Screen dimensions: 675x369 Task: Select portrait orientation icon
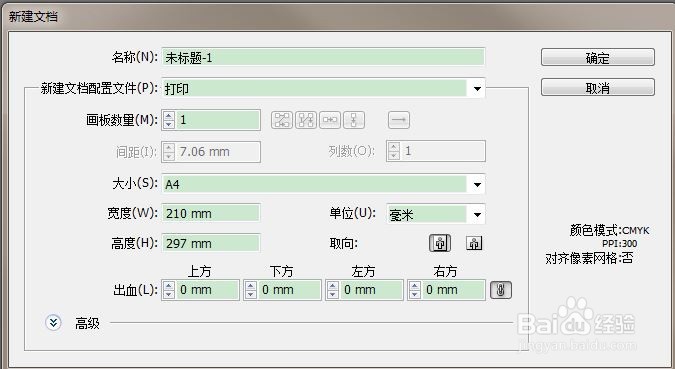click(440, 243)
